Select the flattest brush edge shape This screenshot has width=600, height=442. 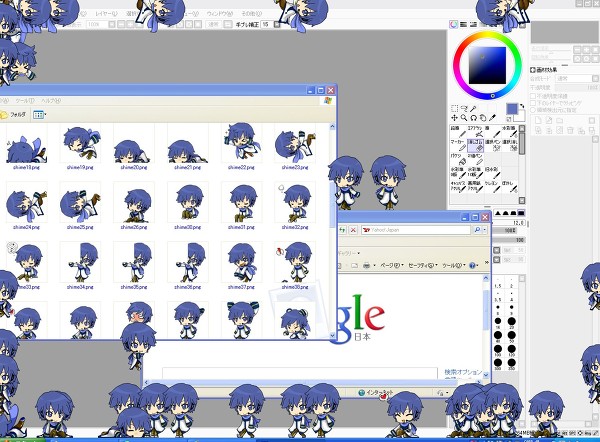pyautogui.click(x=521, y=213)
